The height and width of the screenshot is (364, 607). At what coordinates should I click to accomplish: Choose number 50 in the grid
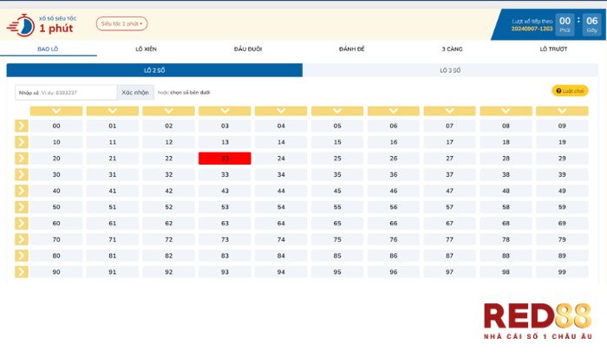56,207
